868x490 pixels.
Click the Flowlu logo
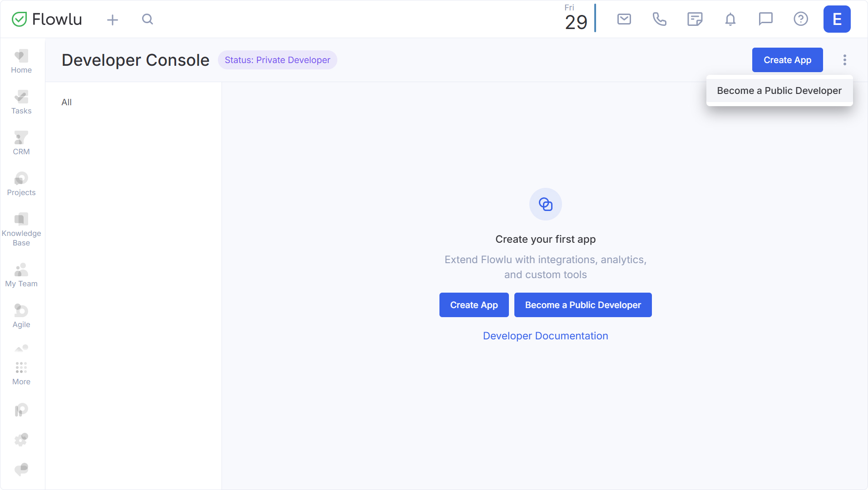[x=47, y=19]
